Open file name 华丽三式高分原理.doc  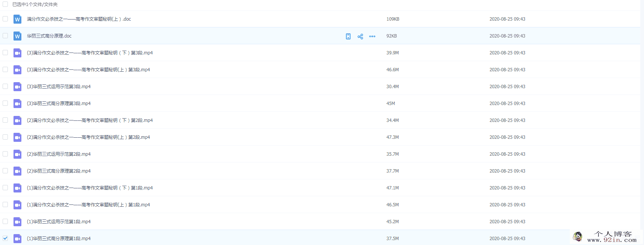pyautogui.click(x=49, y=36)
